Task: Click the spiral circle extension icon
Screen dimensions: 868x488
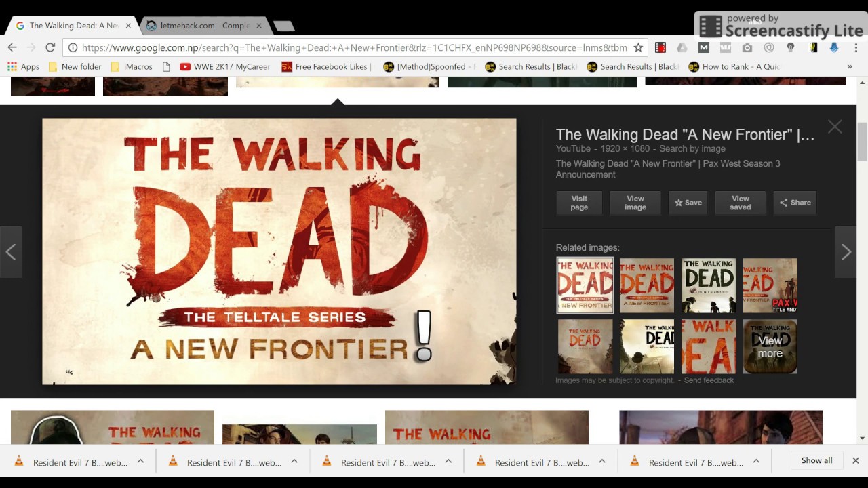Action: pos(769,47)
